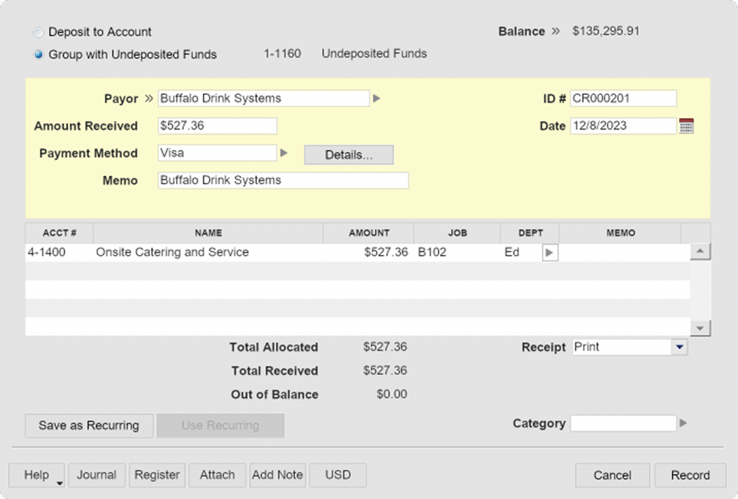This screenshot has width=738, height=499.
Task: Click the arrow icon next to Payor field
Action: (x=377, y=99)
